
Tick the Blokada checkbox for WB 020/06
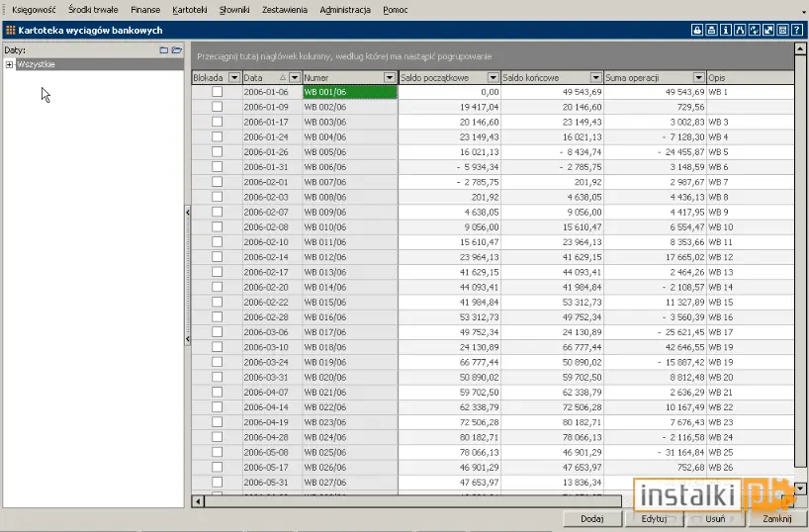218,377
